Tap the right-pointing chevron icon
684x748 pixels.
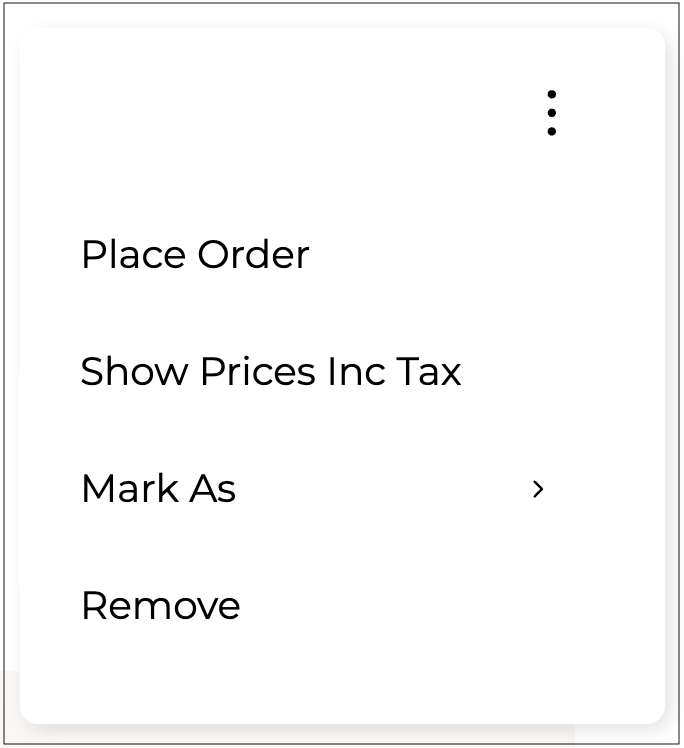click(x=538, y=489)
